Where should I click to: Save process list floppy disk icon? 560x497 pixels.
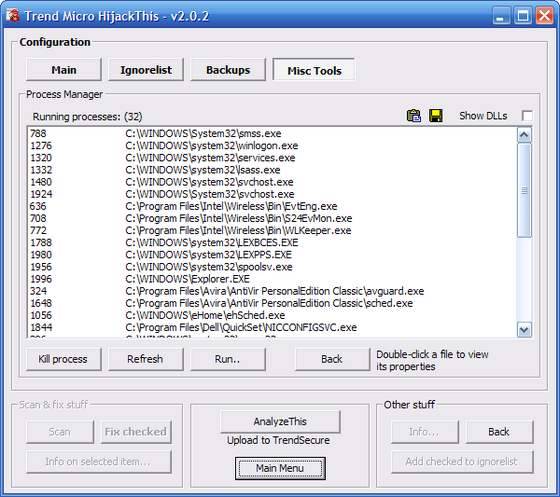(x=436, y=116)
